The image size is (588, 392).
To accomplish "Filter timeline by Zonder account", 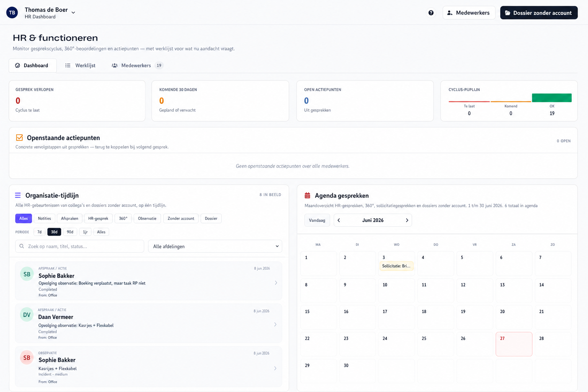I will click(181, 218).
